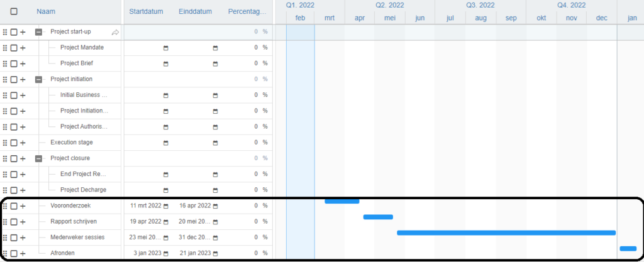Open end date calendar for Project Brief
Screen dimensions: 644x262
[x=215, y=64]
